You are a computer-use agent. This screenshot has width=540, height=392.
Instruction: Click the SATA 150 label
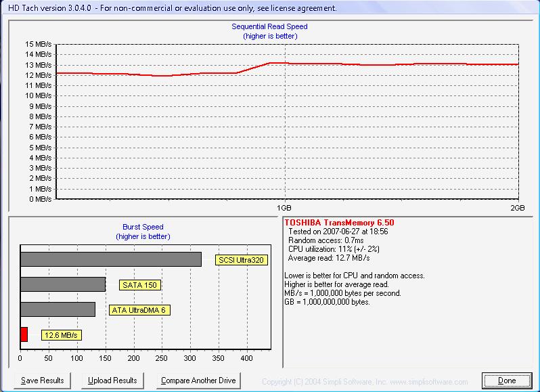click(140, 285)
